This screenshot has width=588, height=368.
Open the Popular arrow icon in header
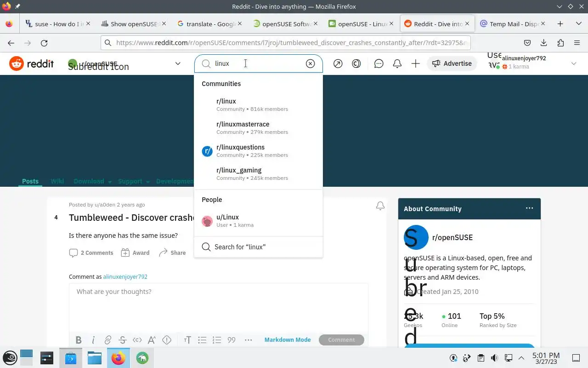click(x=338, y=64)
